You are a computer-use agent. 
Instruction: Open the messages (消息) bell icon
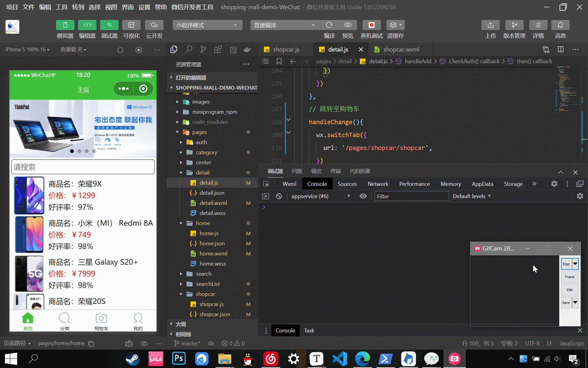(560, 25)
